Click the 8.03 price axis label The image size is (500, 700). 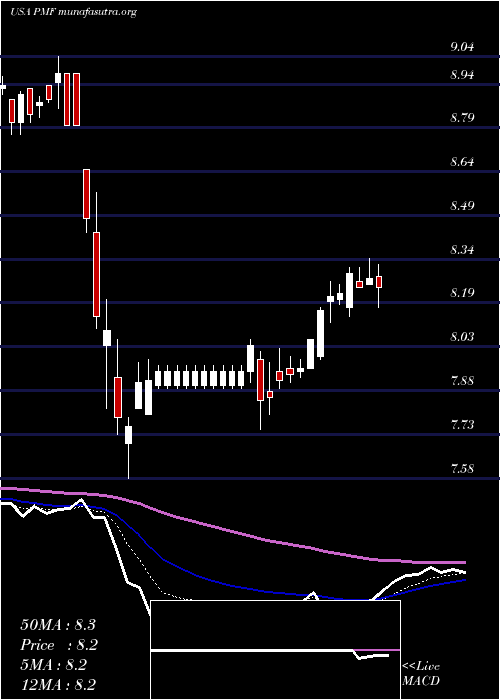(462, 337)
